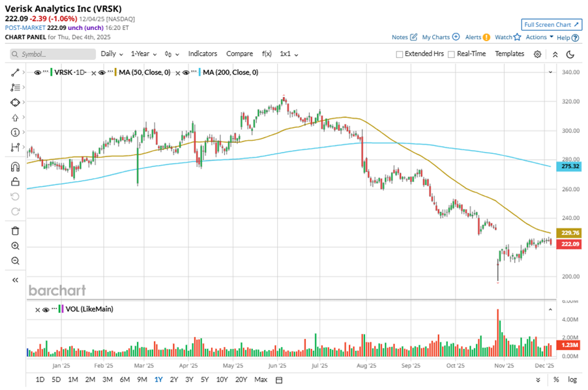Click the VRSK green series color swatch

[51, 72]
